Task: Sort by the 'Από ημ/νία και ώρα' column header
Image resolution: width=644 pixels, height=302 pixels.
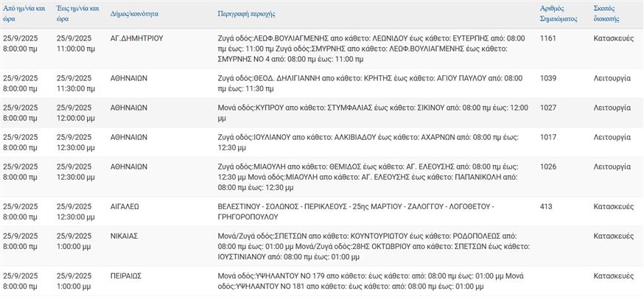Action: [x=24, y=13]
